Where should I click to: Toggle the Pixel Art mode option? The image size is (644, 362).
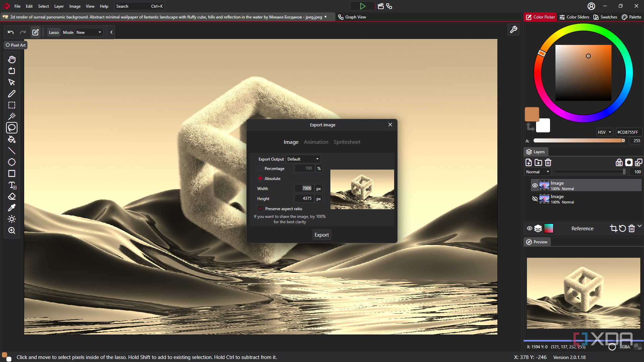16,45
